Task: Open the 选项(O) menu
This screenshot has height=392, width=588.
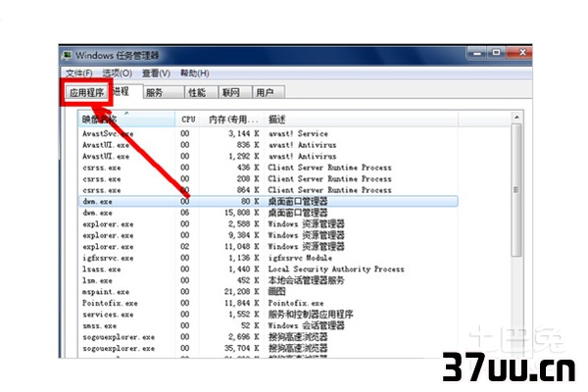Action: click(x=117, y=73)
